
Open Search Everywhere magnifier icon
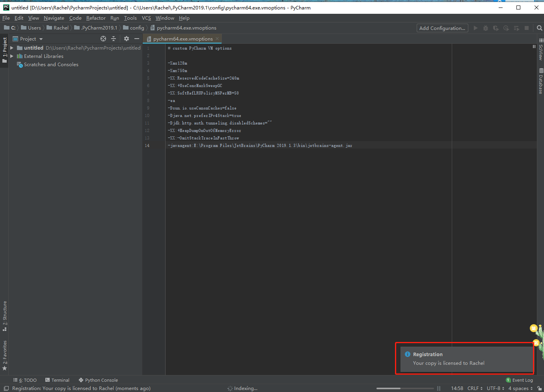point(540,28)
